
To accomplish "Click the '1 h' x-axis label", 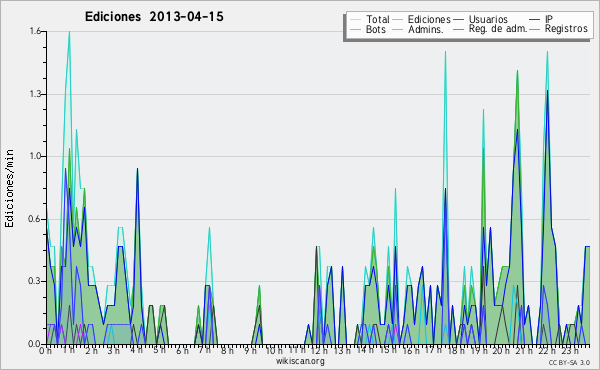I will (69, 350).
